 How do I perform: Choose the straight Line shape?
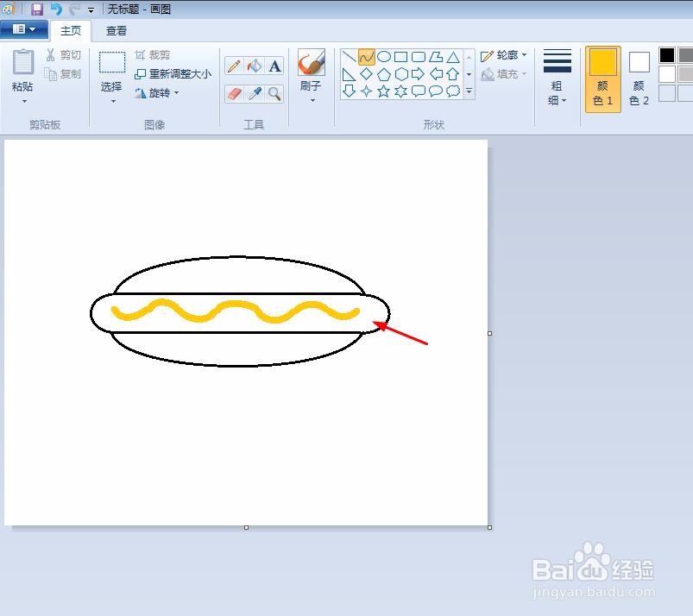coord(350,57)
